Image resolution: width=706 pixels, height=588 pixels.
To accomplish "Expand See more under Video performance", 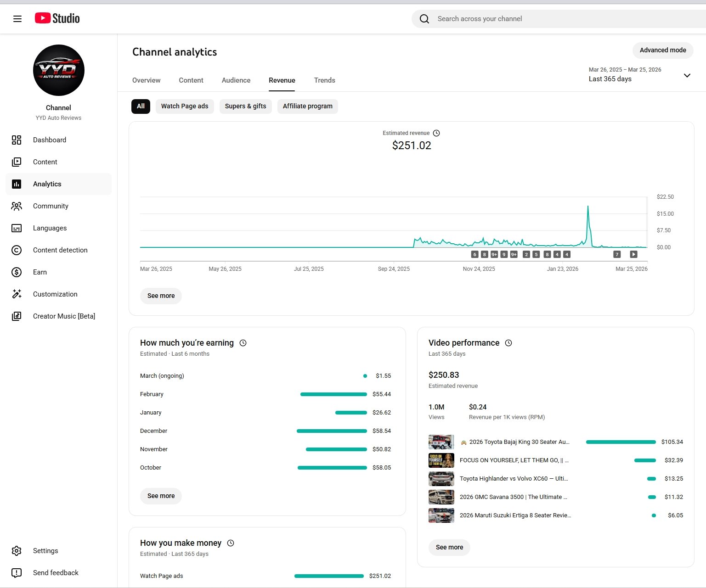I will pos(449,547).
